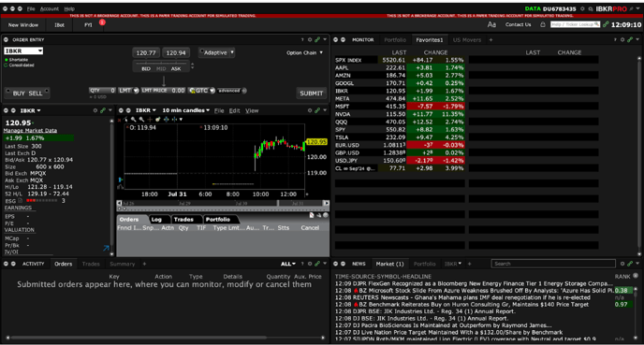This screenshot has width=644, height=345.
Task: Click the chart timeline range handle near Jul 31
Action: (x=278, y=203)
